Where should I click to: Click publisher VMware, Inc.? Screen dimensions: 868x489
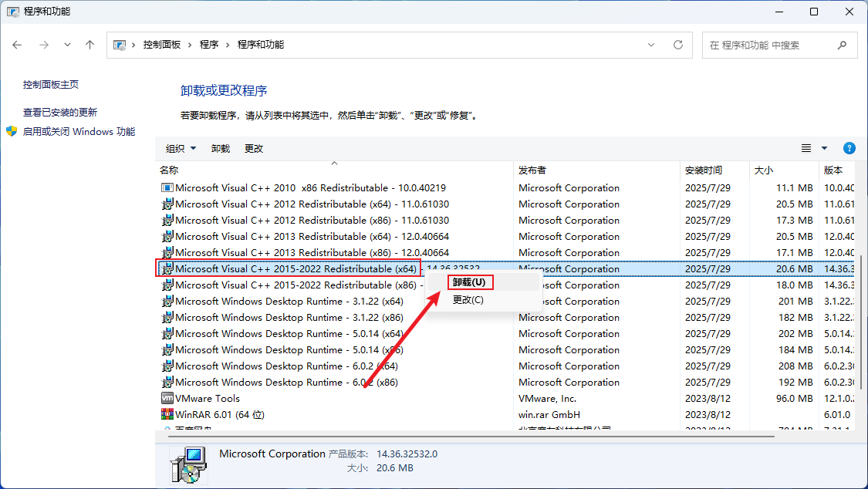548,398
